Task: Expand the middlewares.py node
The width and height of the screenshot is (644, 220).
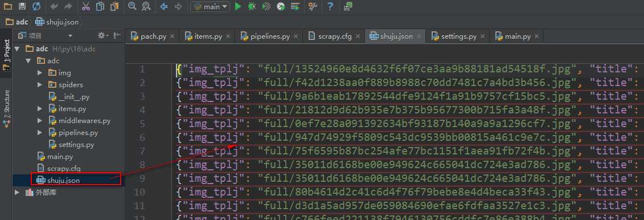Action: coord(40,121)
